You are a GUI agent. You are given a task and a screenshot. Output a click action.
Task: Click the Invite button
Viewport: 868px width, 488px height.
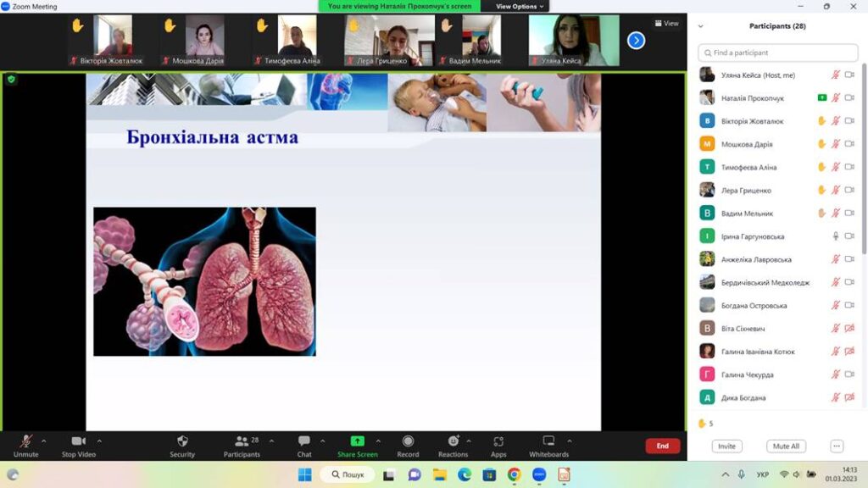point(726,446)
